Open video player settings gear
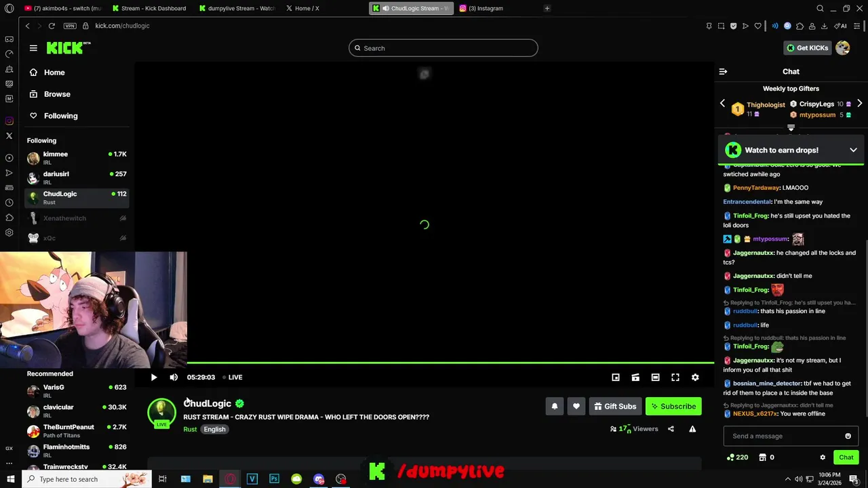The height and width of the screenshot is (488, 868). pyautogui.click(x=695, y=378)
